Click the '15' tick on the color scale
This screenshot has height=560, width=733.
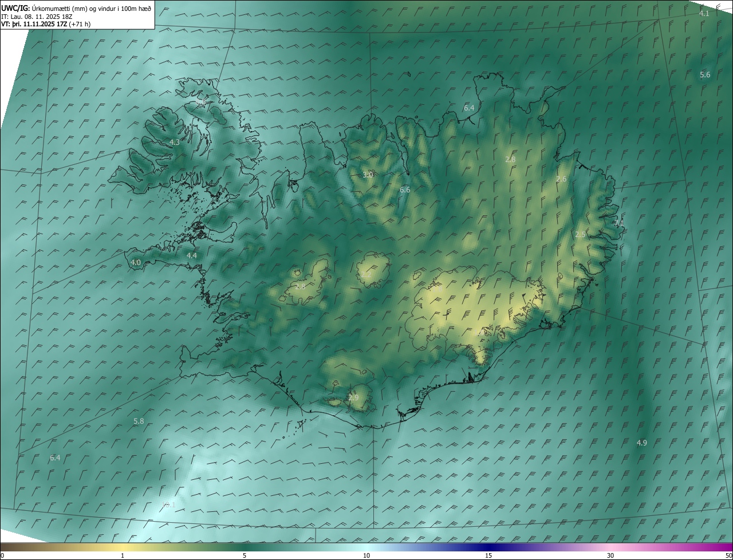coord(488,555)
